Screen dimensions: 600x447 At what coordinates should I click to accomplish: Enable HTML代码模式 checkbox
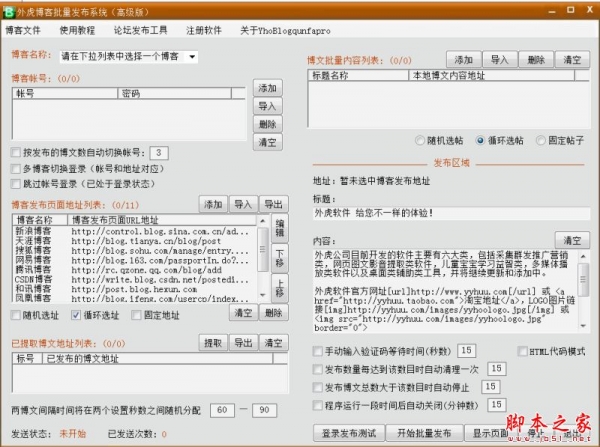pos(522,351)
